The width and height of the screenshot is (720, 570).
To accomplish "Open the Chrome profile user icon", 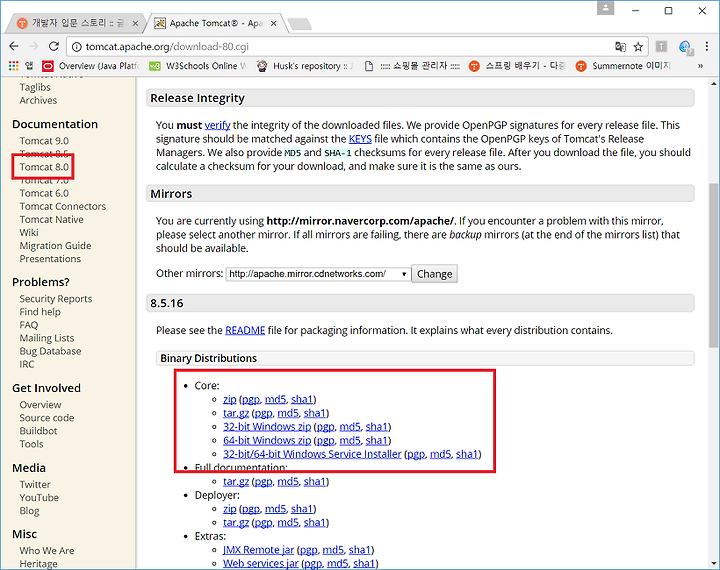I will (606, 8).
